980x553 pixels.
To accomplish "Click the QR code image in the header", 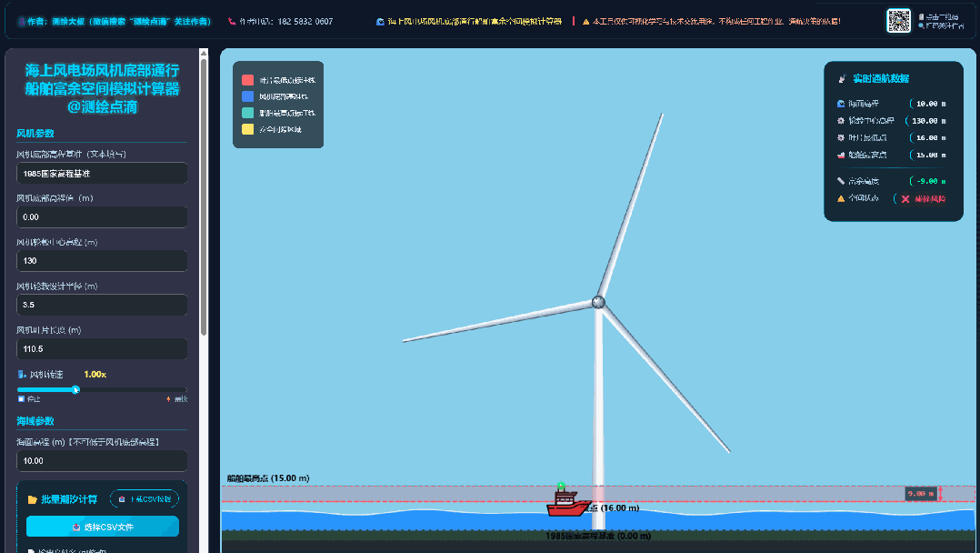I will tap(899, 21).
